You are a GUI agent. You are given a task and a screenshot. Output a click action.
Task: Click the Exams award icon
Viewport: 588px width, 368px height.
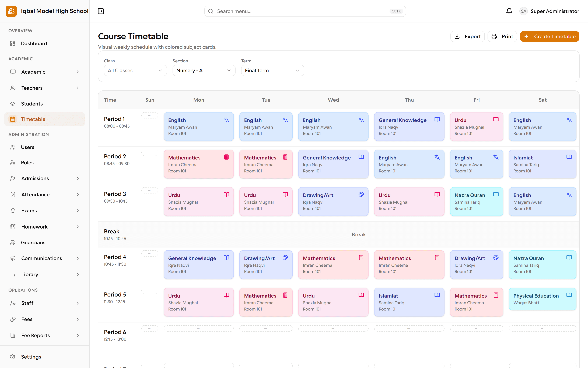coord(13,210)
